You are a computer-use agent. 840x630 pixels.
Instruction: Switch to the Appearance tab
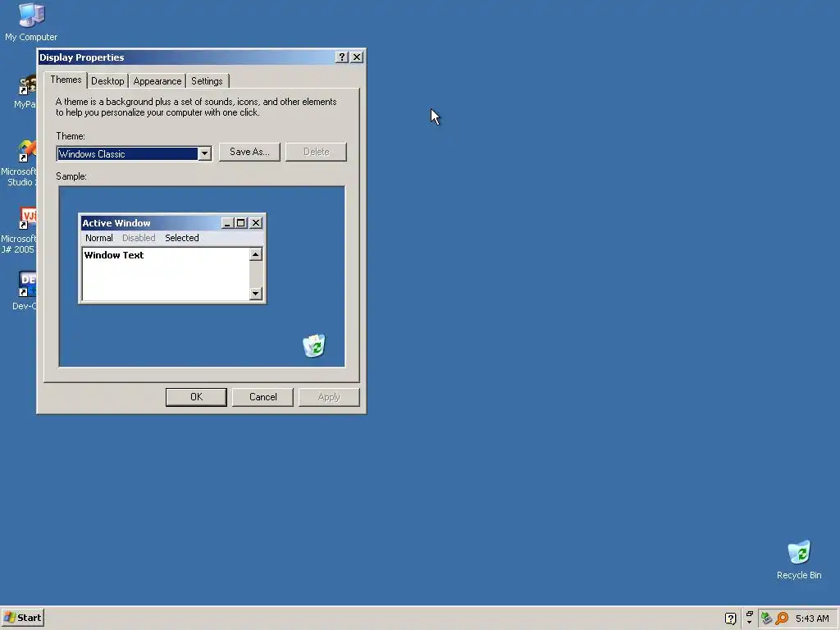tap(157, 81)
